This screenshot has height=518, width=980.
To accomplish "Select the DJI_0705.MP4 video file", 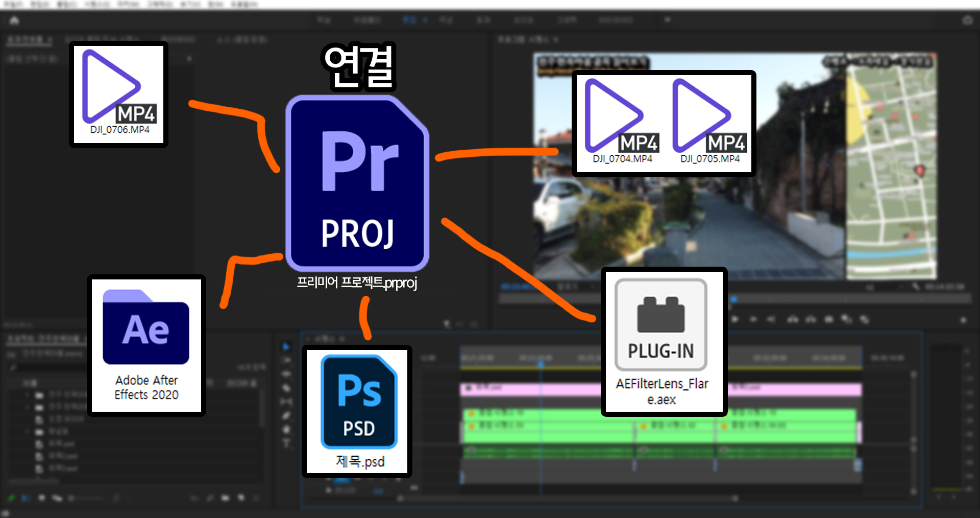I will tap(709, 123).
